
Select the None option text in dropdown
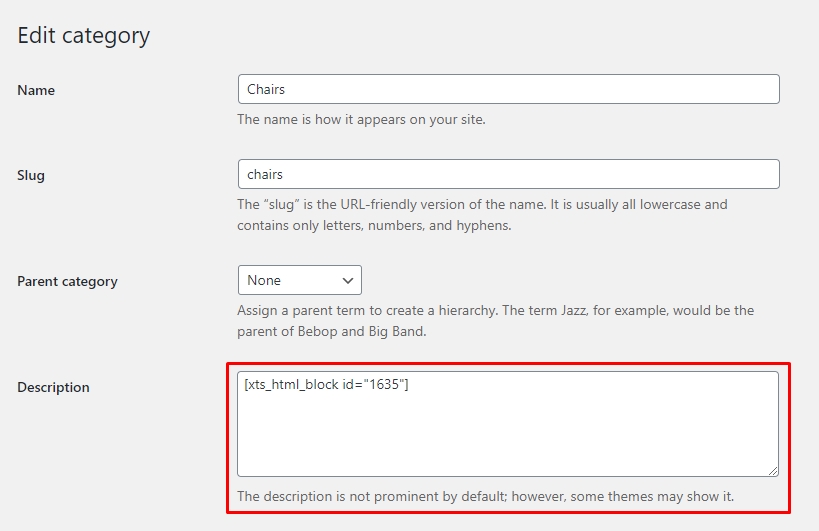tap(264, 280)
